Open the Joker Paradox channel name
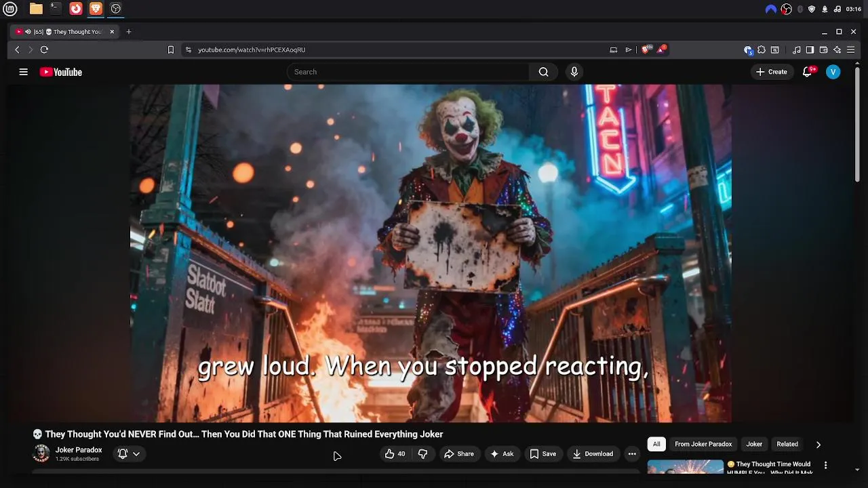Viewport: 868px width, 488px height. (x=79, y=450)
